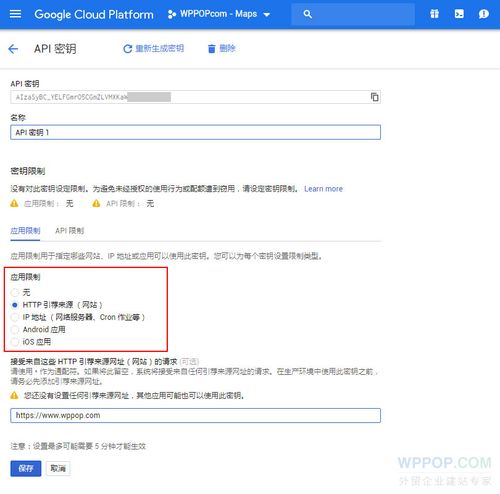The image size is (500, 494).
Task: Activate the Cloud Shell icon
Action: click(x=459, y=14)
